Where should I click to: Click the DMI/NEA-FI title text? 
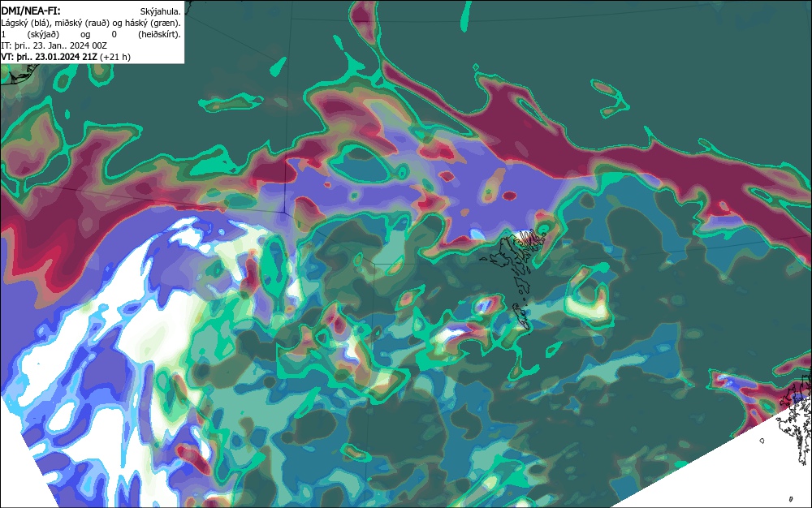[x=31, y=11]
